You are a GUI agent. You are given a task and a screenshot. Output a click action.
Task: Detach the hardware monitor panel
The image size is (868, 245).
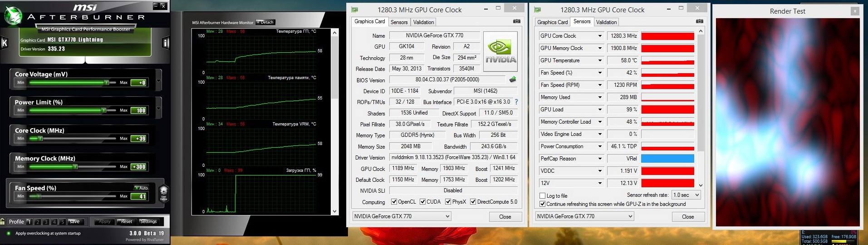[265, 22]
